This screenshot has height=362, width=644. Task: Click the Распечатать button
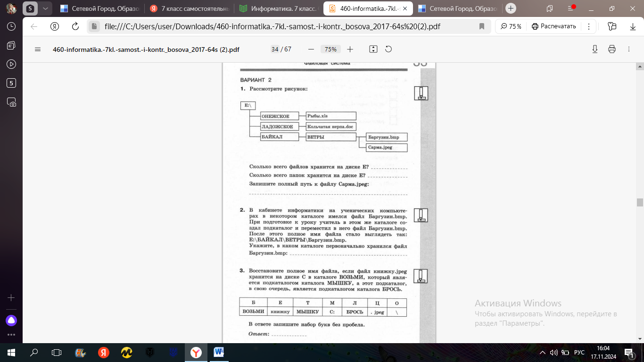554,26
